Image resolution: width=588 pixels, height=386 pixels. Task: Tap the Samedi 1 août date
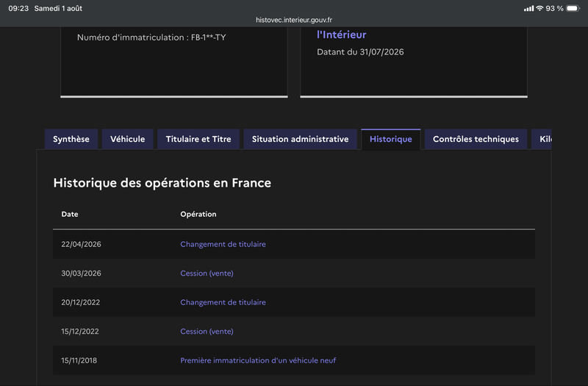[x=58, y=8]
